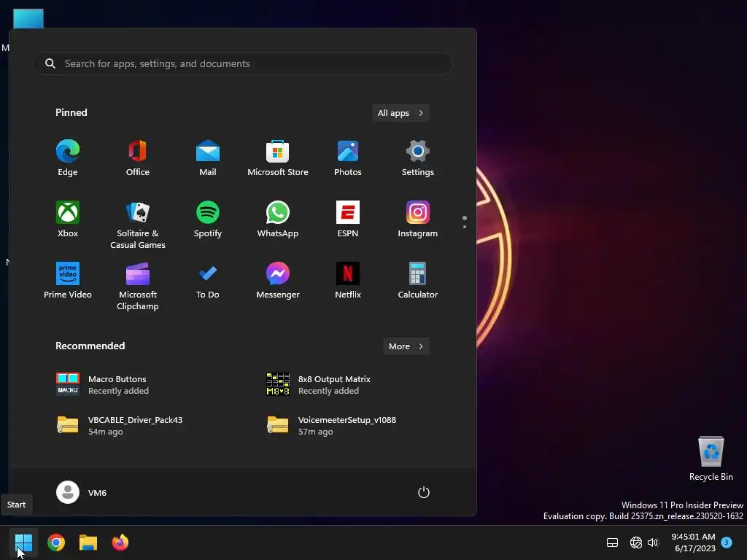Open Solitaire & Casual Games
The image size is (747, 560).
click(x=138, y=225)
